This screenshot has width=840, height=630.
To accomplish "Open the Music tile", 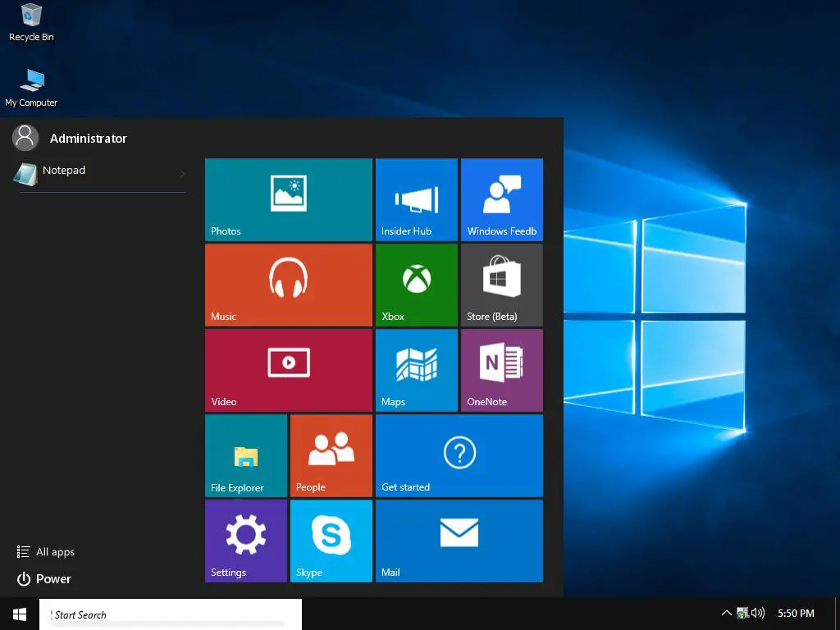I will pos(288,285).
